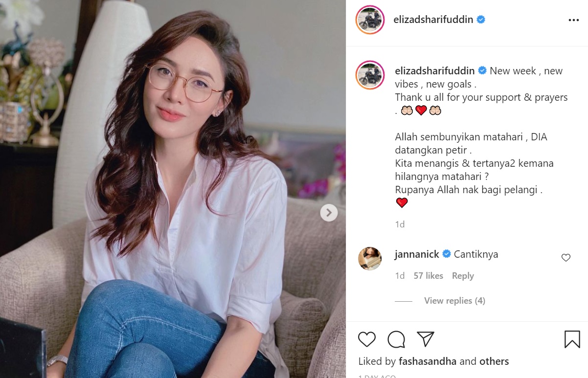Show others who liked the post
Viewport: 588px width, 378px height.
click(494, 361)
